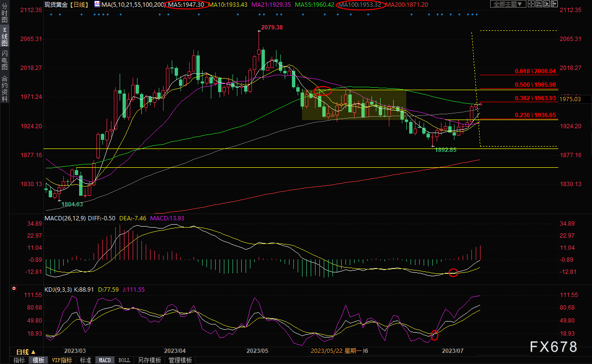Select the 模板 bottom tab

click(39, 360)
